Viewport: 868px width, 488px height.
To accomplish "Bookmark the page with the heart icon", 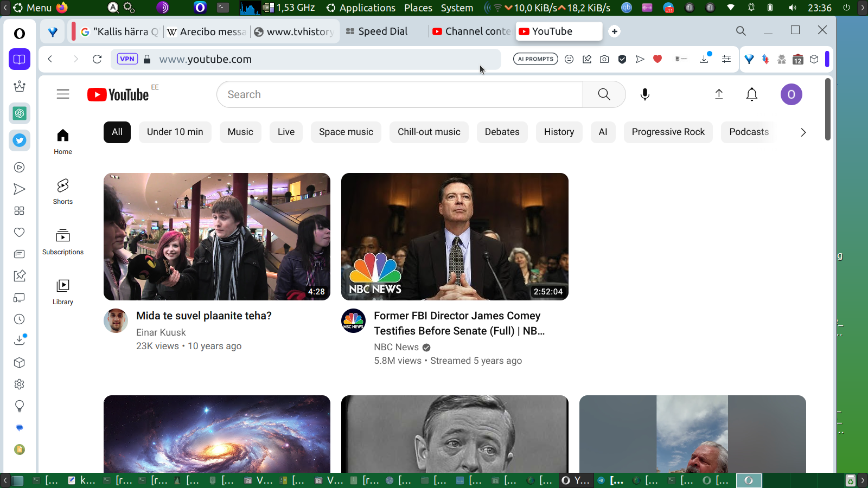I will coord(658,59).
